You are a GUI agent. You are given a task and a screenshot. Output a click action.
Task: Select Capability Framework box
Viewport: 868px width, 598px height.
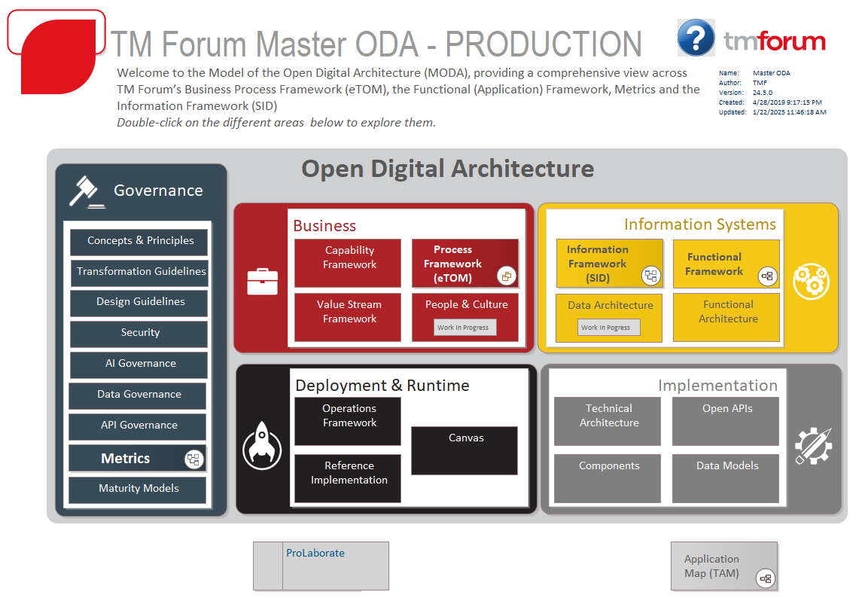click(x=348, y=263)
